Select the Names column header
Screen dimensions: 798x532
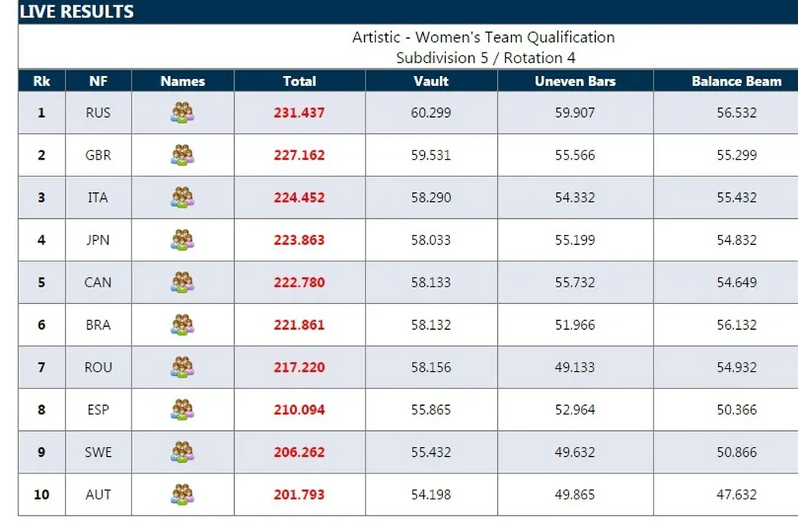pyautogui.click(x=182, y=81)
